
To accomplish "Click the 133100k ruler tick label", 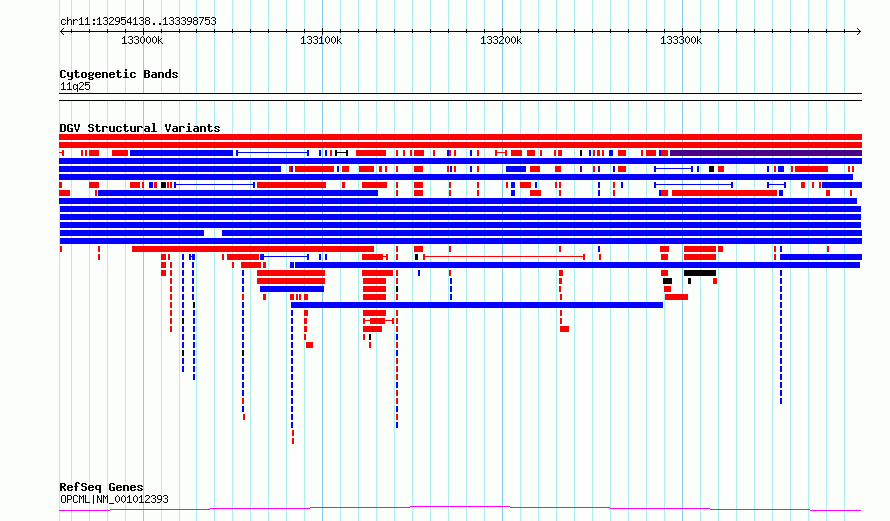I will [x=321, y=40].
